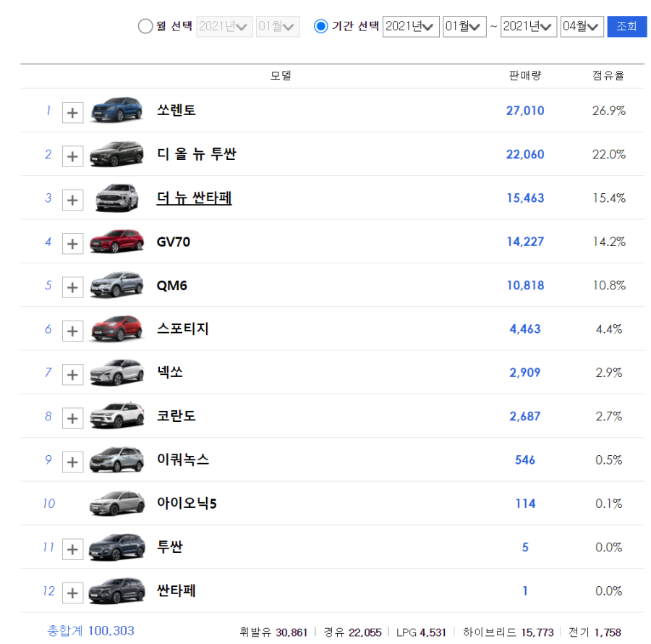Open the GV70 model link
The image size is (651, 644).
[173, 242]
